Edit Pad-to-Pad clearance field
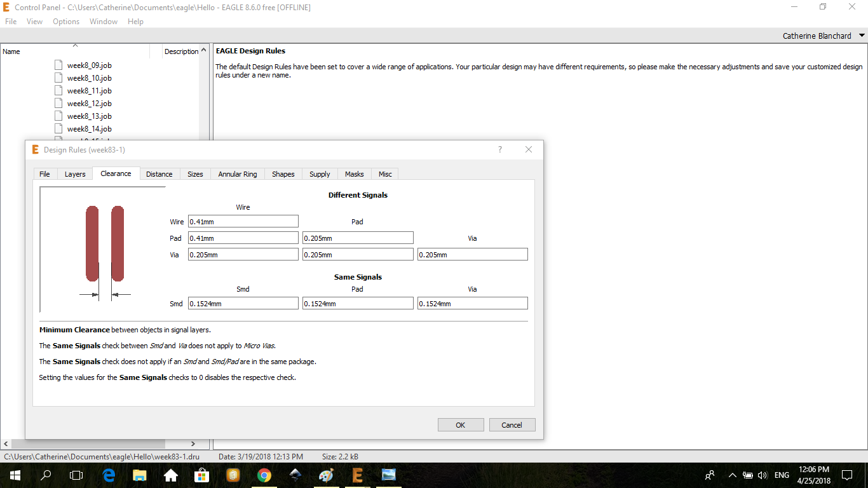The image size is (868, 488). coord(358,238)
